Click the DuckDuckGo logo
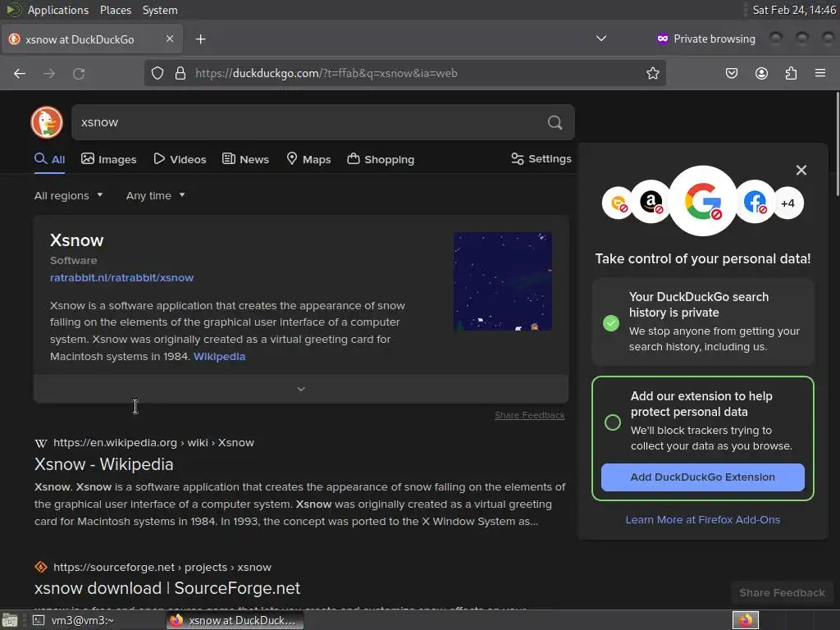 [47, 122]
